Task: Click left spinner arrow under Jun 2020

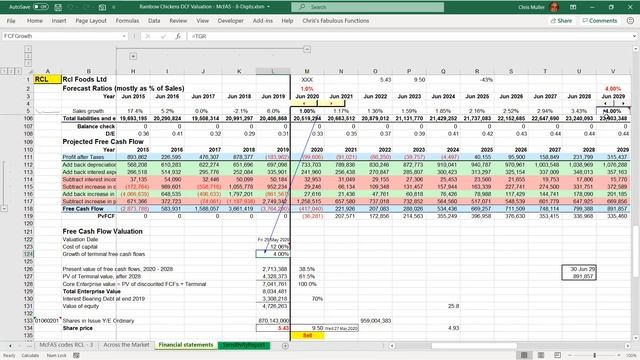Action: [304, 104]
